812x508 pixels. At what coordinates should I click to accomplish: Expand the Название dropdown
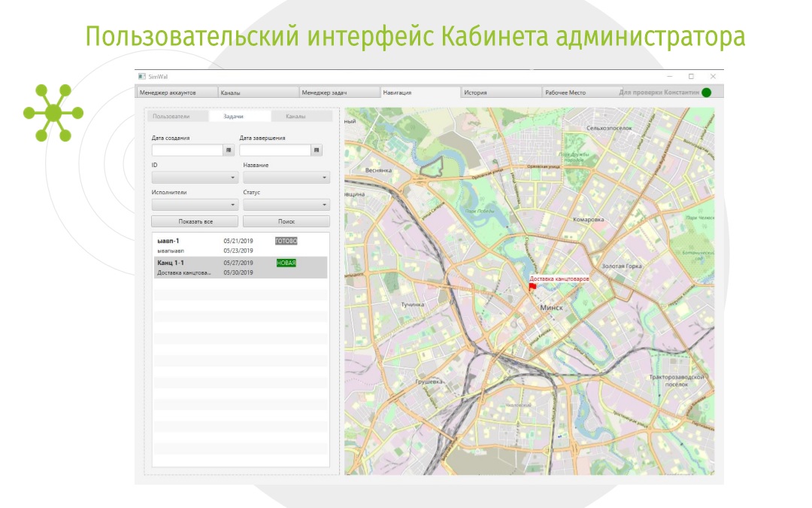pos(286,178)
